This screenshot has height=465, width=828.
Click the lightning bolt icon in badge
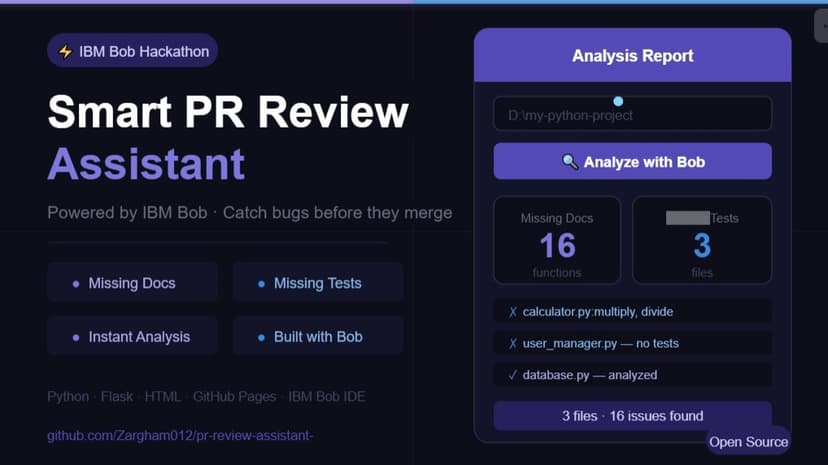coord(65,51)
